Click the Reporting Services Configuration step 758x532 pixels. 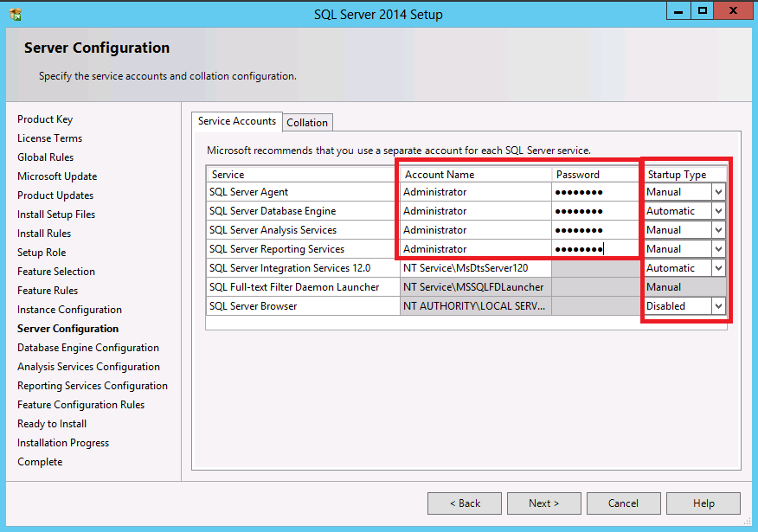93,386
